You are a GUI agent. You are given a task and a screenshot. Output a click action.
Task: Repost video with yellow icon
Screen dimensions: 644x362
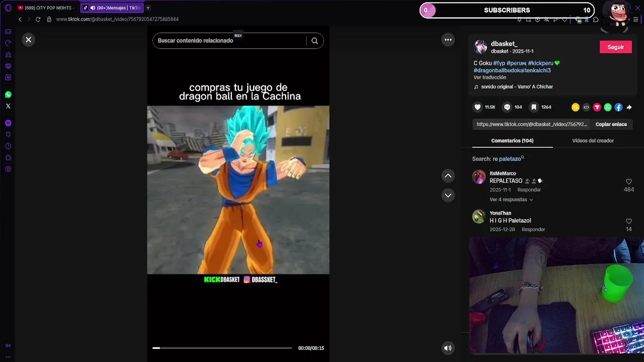(x=576, y=107)
